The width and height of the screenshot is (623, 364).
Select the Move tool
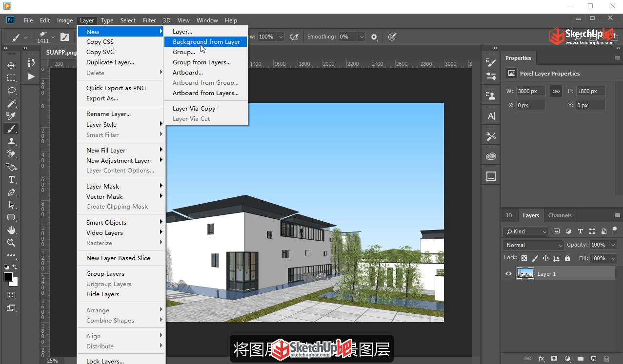pos(11,65)
